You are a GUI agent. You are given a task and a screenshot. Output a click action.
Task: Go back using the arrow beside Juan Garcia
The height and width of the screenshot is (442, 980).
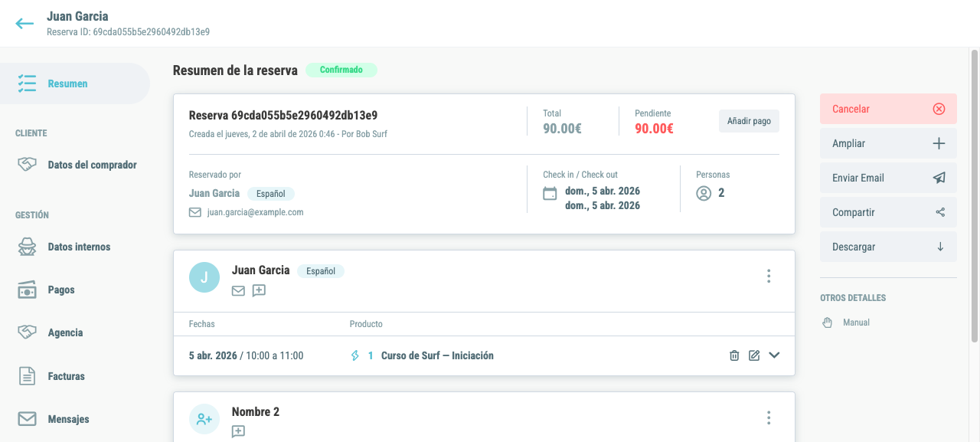[24, 24]
